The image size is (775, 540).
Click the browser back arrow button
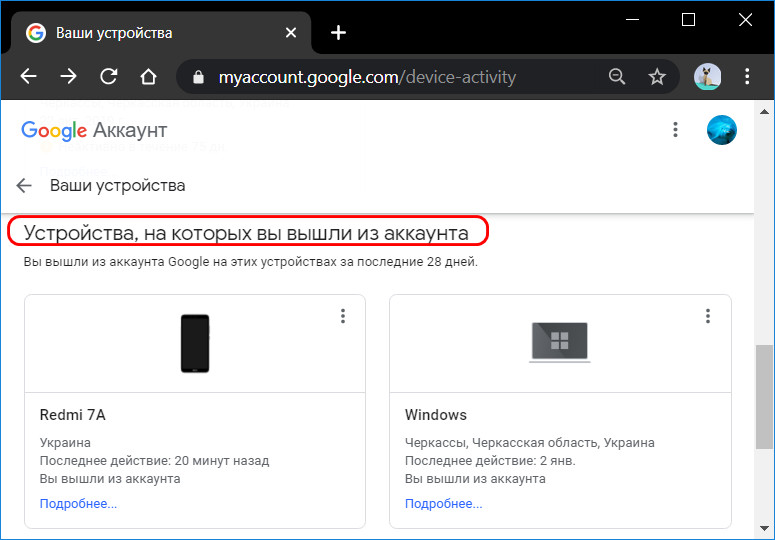[x=28, y=77]
